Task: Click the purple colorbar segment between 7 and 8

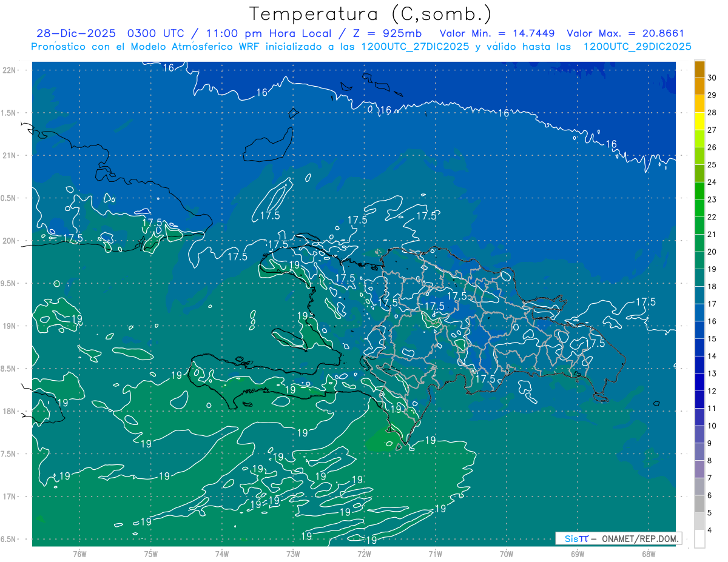Action: (x=699, y=469)
